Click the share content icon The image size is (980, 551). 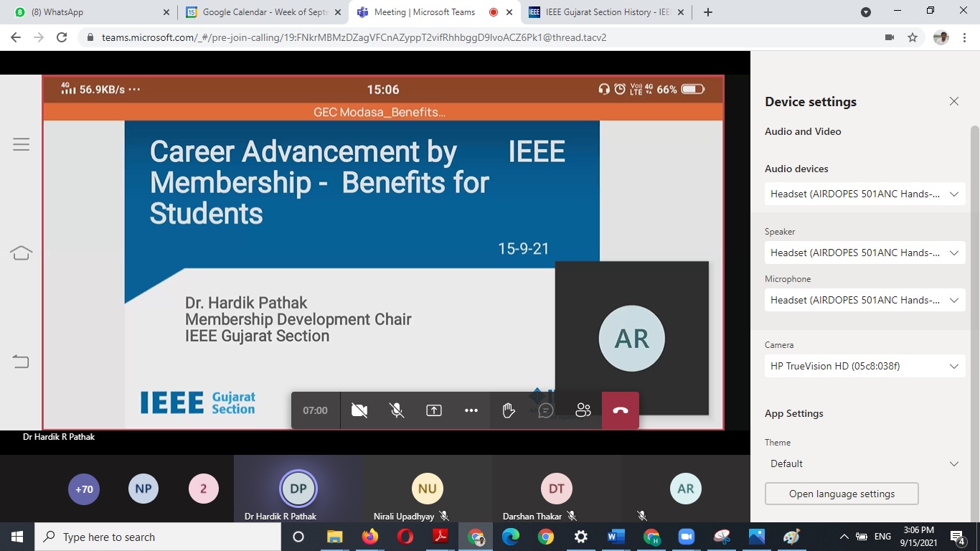pyautogui.click(x=434, y=410)
